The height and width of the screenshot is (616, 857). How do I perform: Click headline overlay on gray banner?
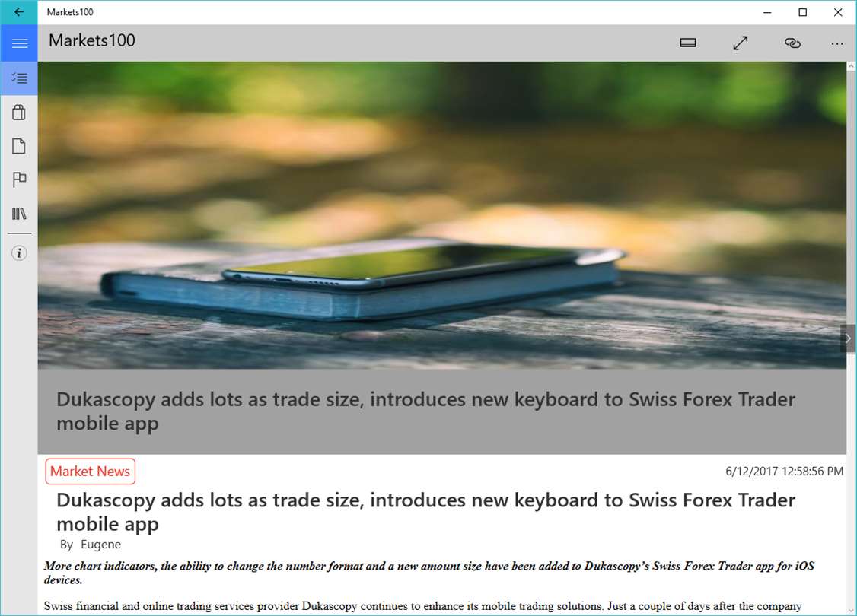click(x=425, y=411)
